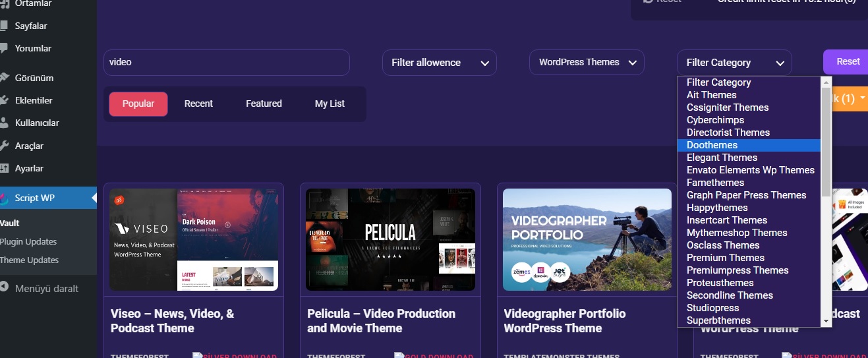The height and width of the screenshot is (358, 868).
Task: Choose Graph Paper Press Themes option
Action: 749,195
